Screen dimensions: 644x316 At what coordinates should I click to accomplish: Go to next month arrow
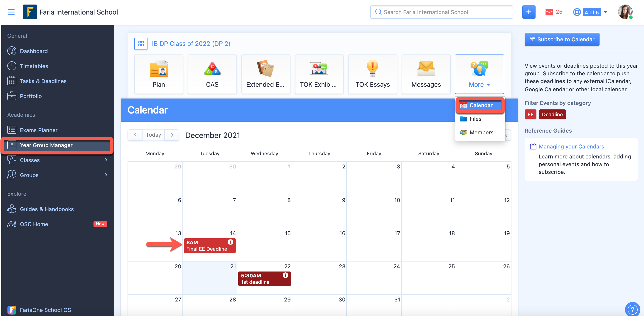coord(172,135)
